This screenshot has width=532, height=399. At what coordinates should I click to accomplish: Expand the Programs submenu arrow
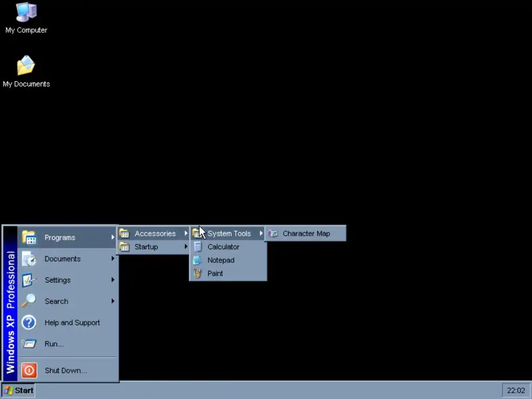click(x=113, y=237)
